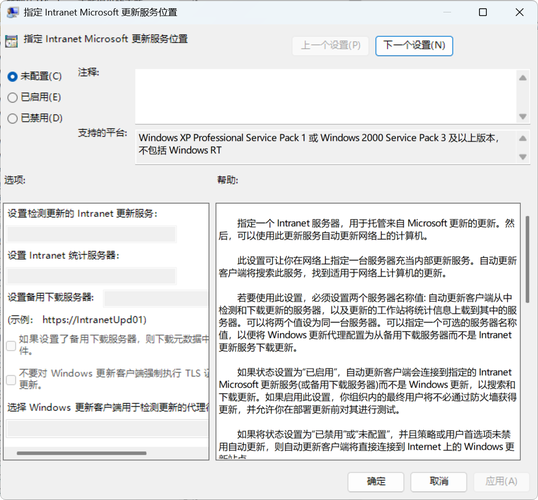Click the title bar application icon
This screenshot has height=500, width=538.
point(12,12)
